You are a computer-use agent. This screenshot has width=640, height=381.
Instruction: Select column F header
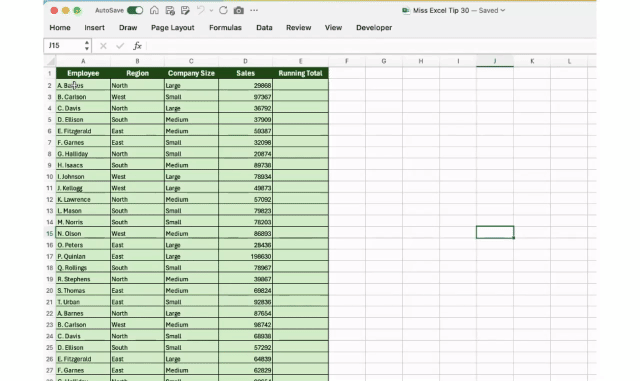(x=347, y=61)
